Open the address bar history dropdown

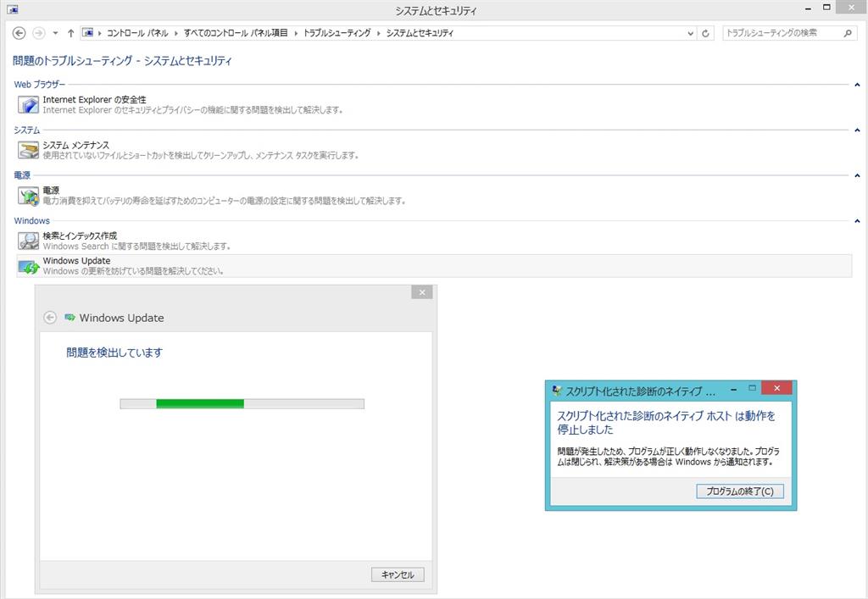690,33
